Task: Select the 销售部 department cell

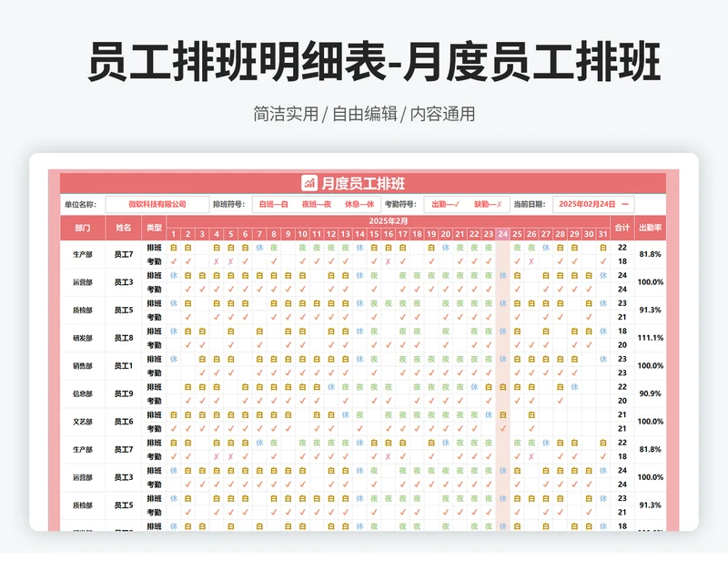Action: click(x=83, y=366)
